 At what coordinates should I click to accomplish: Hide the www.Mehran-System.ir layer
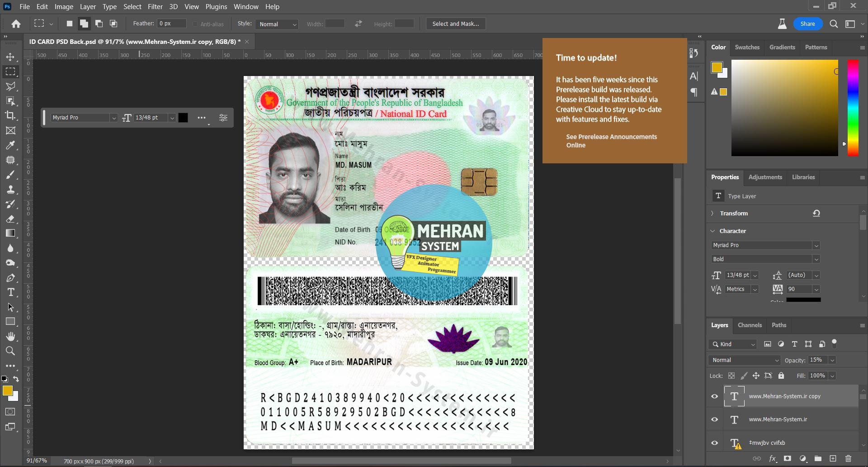pos(715,419)
